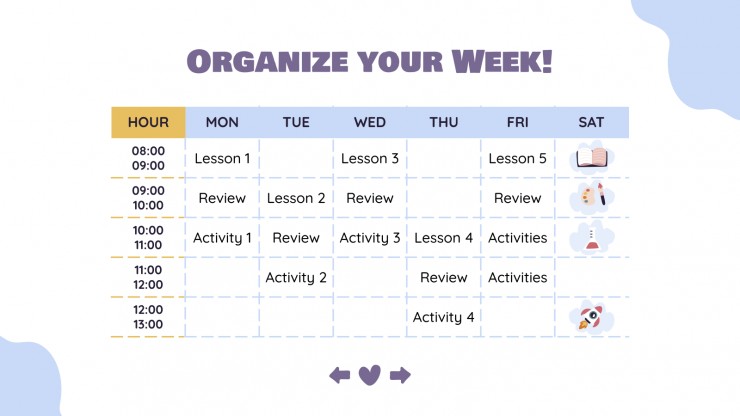Select the 08:00 09:00 time slot

[x=148, y=158]
